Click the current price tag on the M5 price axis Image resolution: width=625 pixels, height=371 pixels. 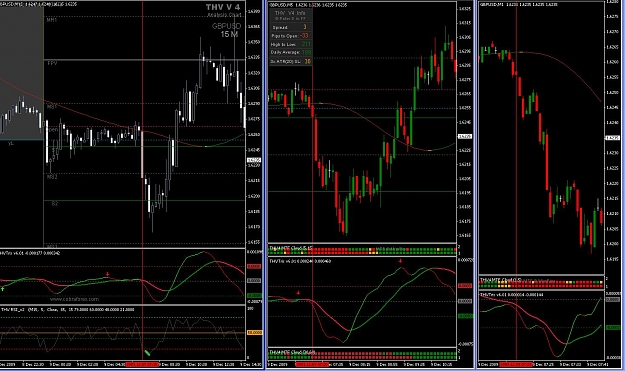click(465, 136)
